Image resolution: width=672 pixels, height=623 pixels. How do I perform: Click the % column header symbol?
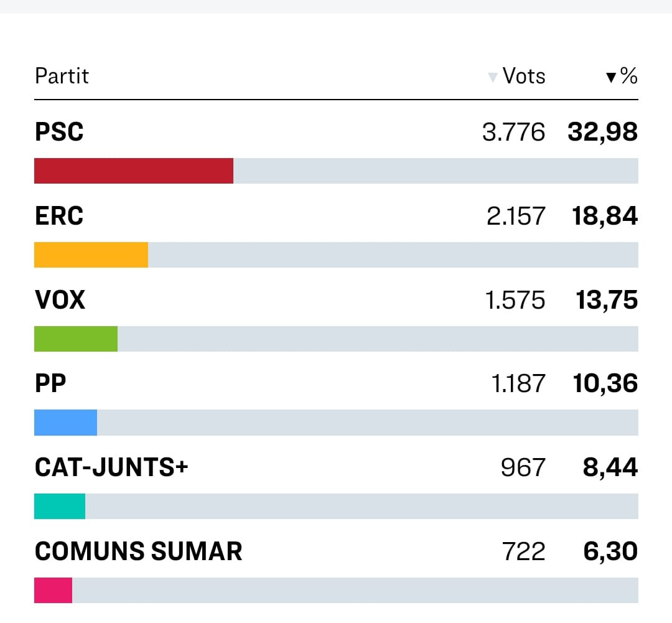point(628,76)
